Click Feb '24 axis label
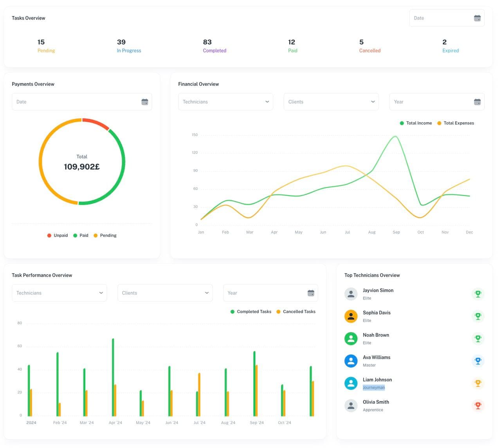The width and height of the screenshot is (501, 448). coord(60,423)
